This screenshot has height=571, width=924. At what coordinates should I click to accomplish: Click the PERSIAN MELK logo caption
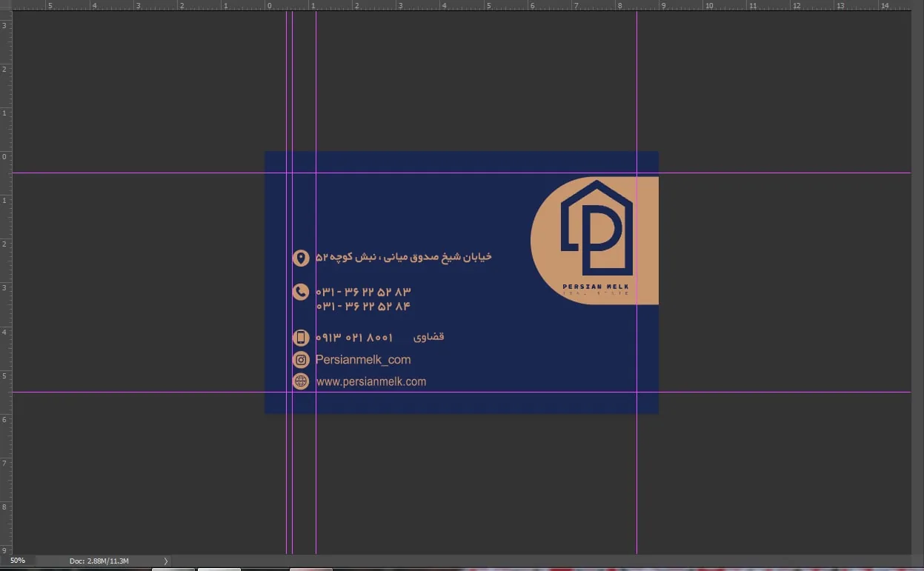click(x=596, y=287)
